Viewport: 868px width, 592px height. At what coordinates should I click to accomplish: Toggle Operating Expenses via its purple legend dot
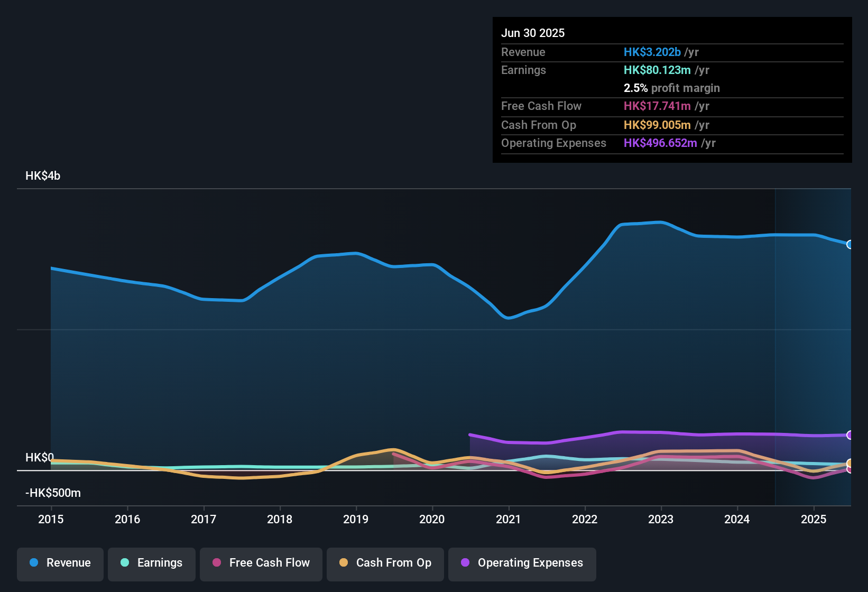point(465,563)
